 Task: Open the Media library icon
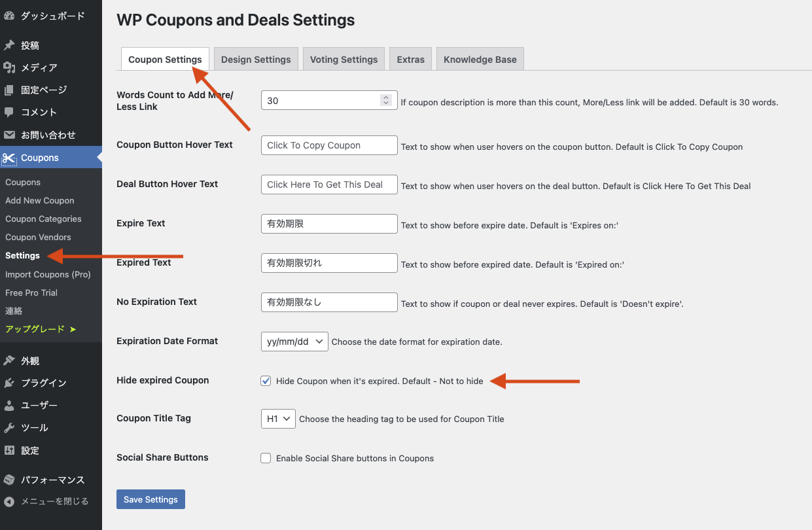point(9,67)
